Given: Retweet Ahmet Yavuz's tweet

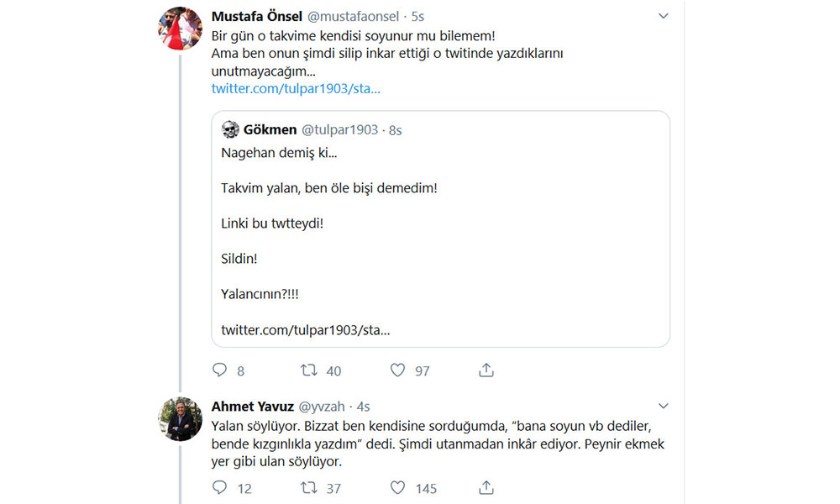Looking at the screenshot, I should pyautogui.click(x=309, y=487).
